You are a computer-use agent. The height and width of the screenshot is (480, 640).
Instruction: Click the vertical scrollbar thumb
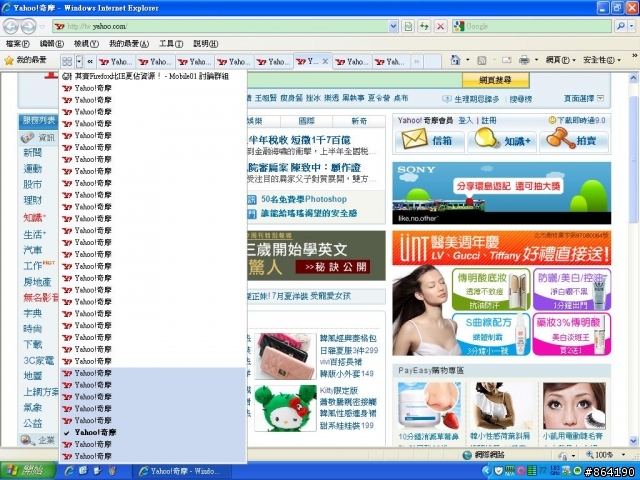tap(633, 159)
